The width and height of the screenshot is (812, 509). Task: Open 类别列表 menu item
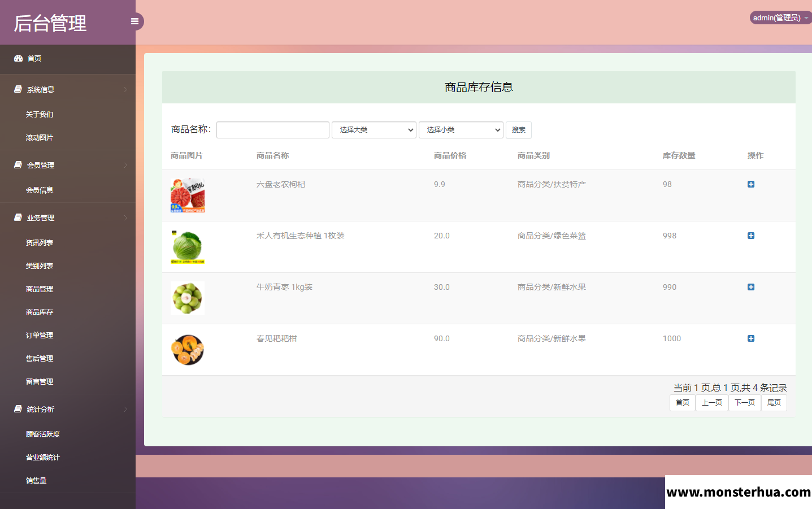tap(40, 266)
